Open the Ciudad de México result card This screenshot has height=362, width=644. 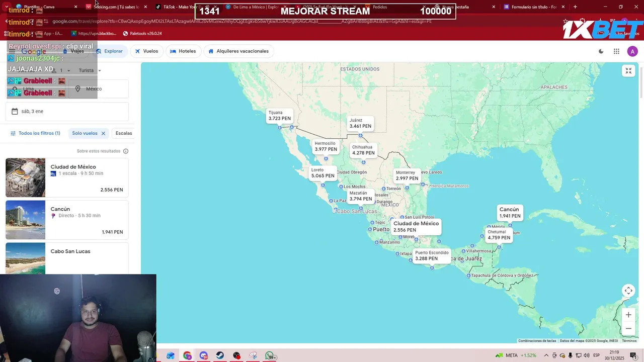pos(67,177)
